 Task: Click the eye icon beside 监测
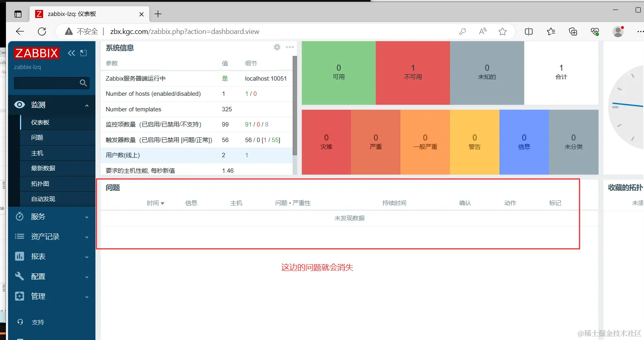[x=20, y=105]
